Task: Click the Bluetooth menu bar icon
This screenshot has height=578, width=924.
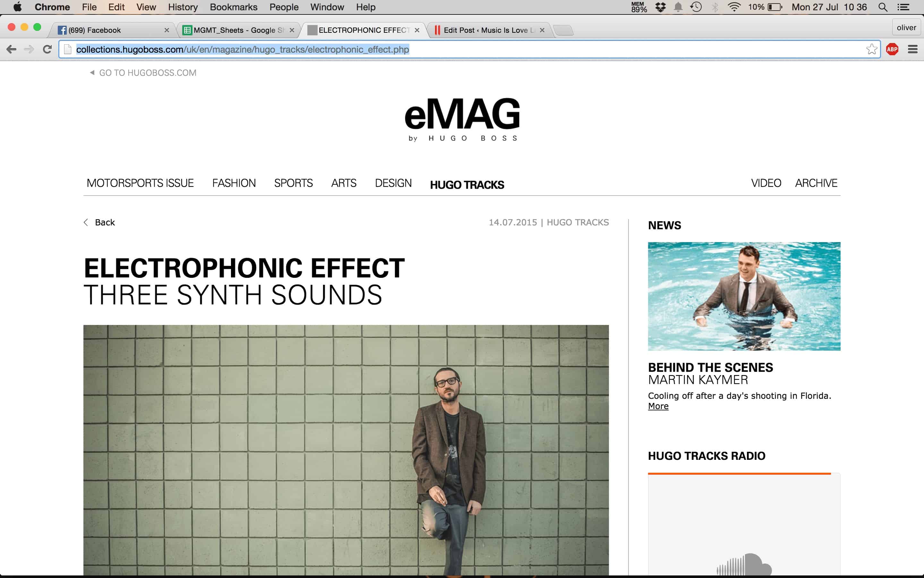Action: point(715,7)
